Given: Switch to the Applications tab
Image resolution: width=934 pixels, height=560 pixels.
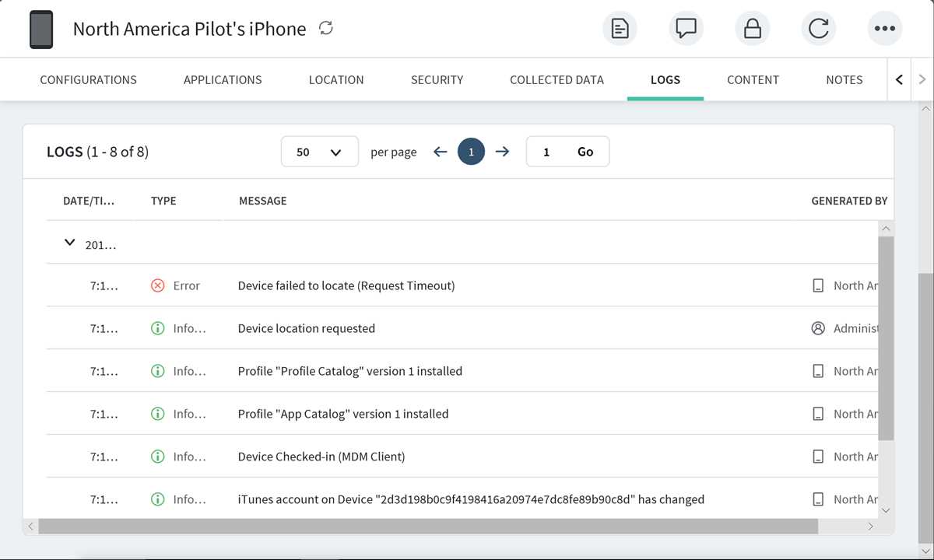Looking at the screenshot, I should click(x=223, y=79).
